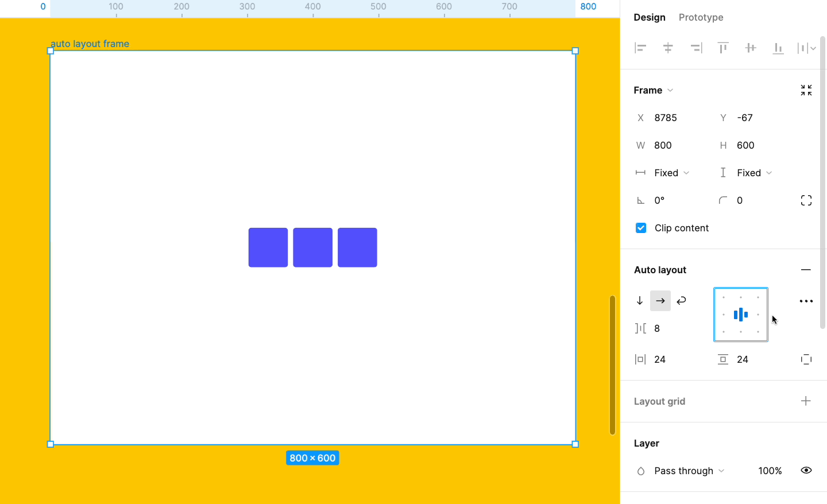Click the canvas vertical scrollbar
827x504 pixels.
pos(613,365)
